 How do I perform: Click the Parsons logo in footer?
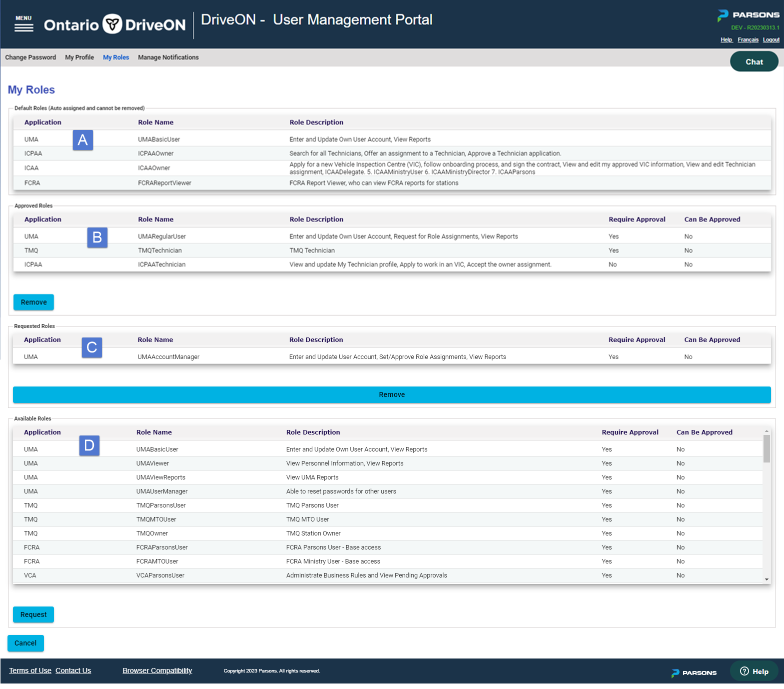(694, 673)
